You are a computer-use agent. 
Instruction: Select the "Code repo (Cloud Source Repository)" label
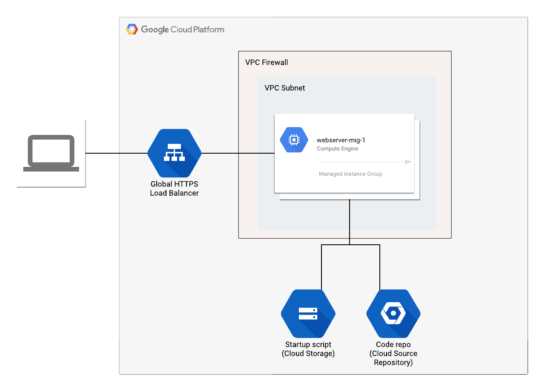click(393, 354)
